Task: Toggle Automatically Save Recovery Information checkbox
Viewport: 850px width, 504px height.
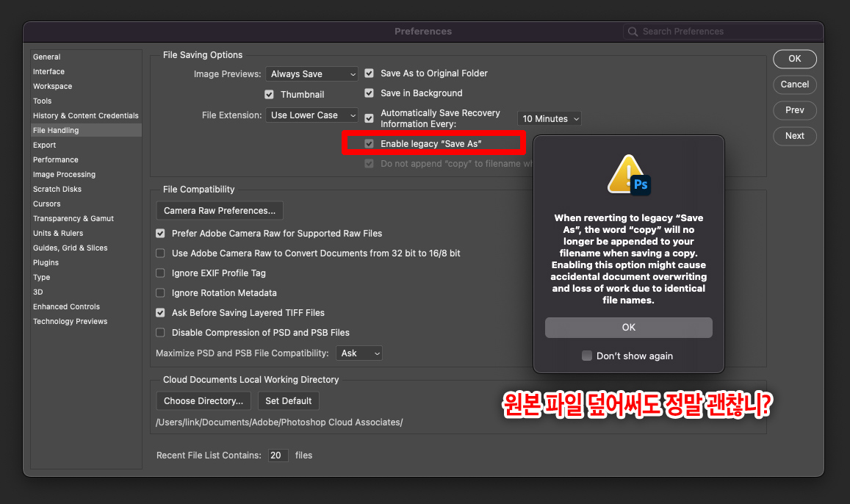Action: [369, 118]
